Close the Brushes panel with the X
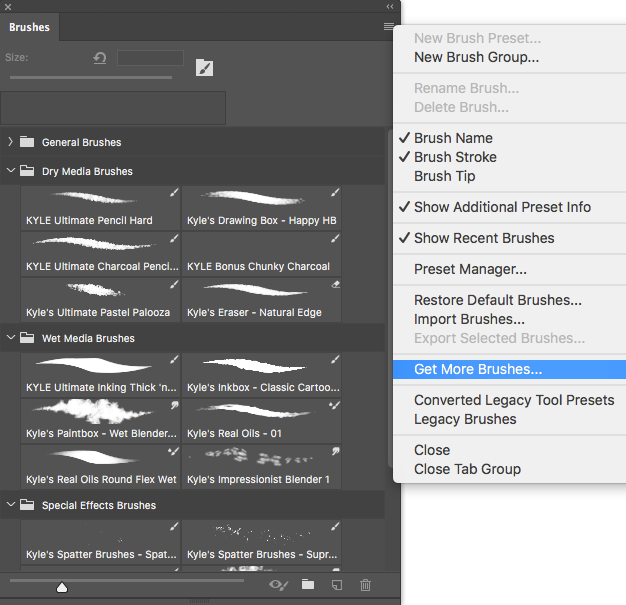626x605 pixels. click(x=8, y=7)
